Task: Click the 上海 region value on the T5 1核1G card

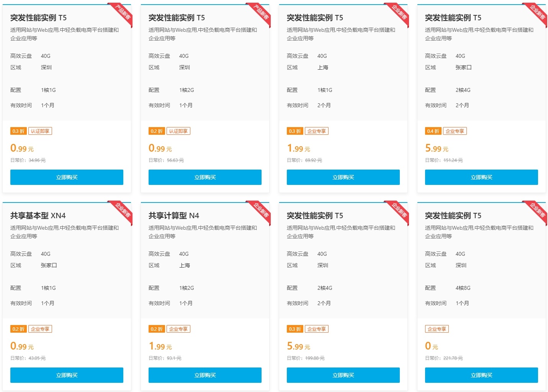Action: coord(323,67)
